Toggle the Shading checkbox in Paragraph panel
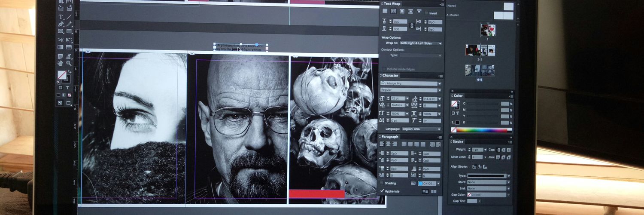Viewport: 644px width, 215px height. 382,183
